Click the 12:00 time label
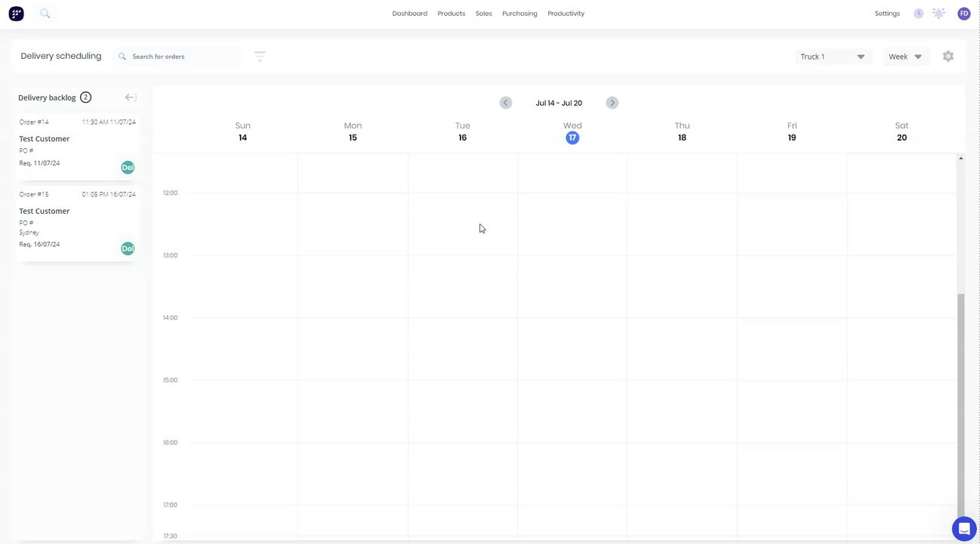 [x=170, y=193]
